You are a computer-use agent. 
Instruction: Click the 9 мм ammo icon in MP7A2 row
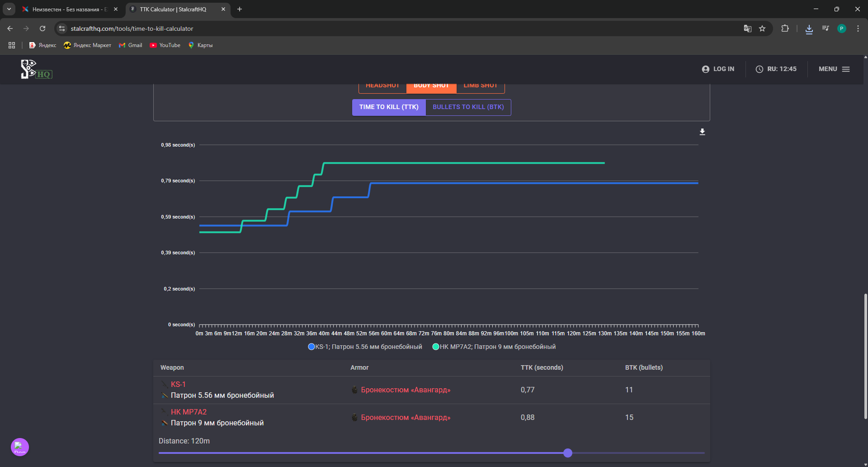coord(165,423)
